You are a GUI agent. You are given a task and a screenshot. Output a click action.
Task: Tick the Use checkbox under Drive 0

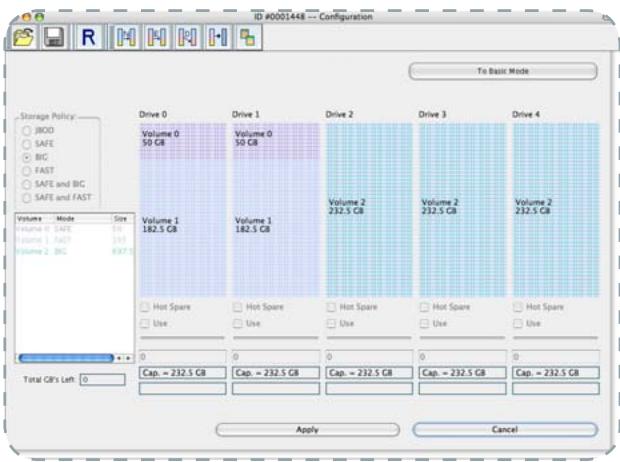pos(145,324)
